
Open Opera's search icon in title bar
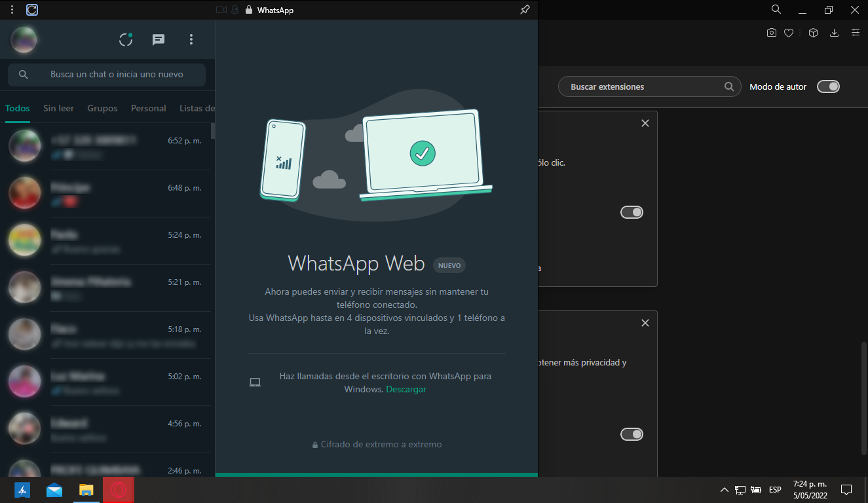[x=776, y=10]
